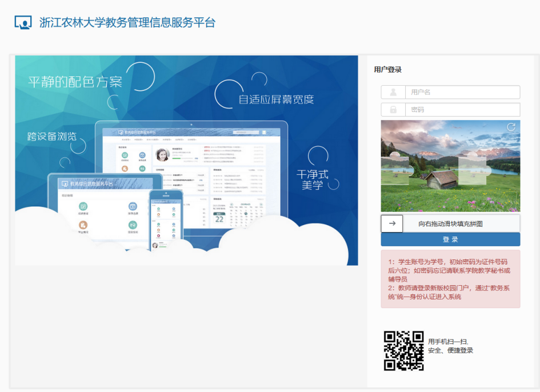Click the user avatar photo on laptop screen
Screen dimensions: 540x392
click(162, 155)
